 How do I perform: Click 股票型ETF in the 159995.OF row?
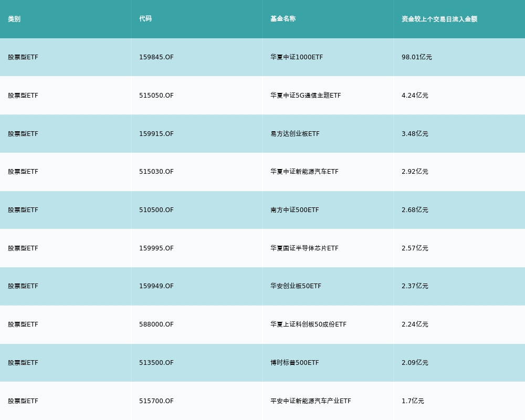coord(23,248)
